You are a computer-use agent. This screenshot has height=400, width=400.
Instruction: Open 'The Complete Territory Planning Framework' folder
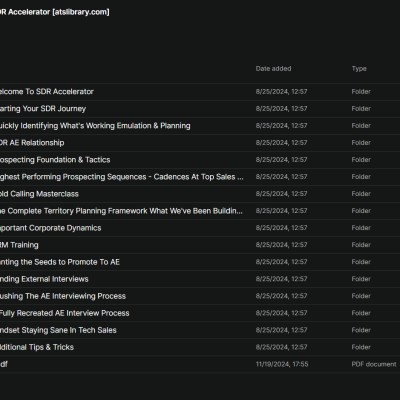point(200,211)
